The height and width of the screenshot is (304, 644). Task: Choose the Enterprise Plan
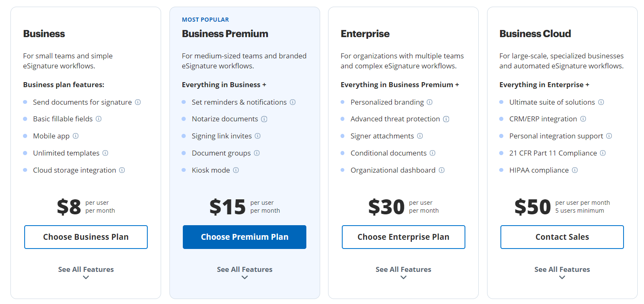tap(403, 237)
